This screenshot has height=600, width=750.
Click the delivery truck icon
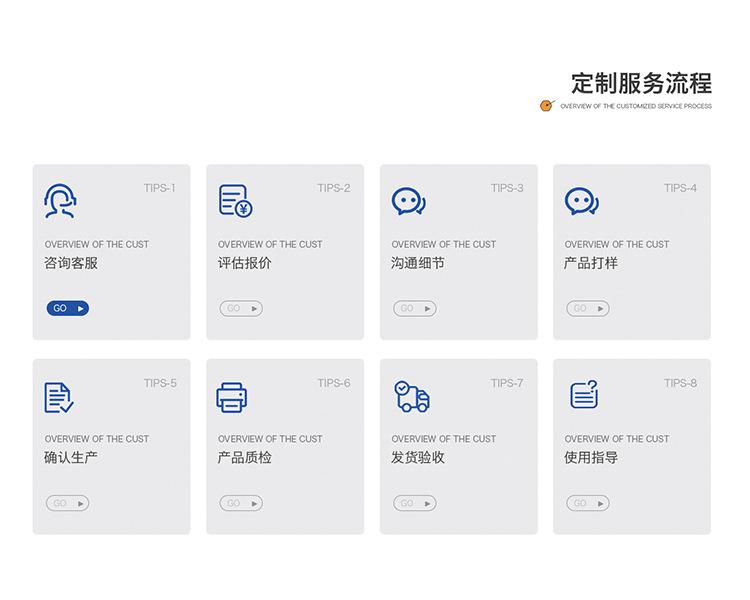click(412, 396)
